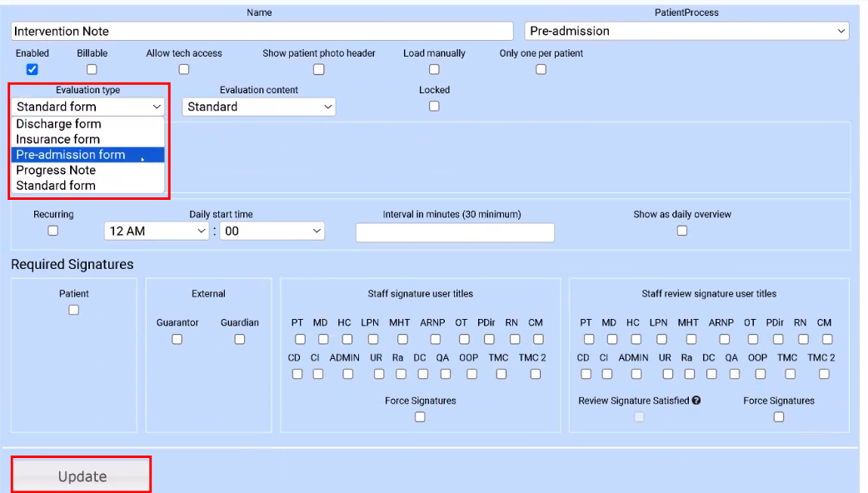Check the Guarantor checkbox under External
Image resolution: width=868 pixels, height=493 pixels.
[x=177, y=339]
